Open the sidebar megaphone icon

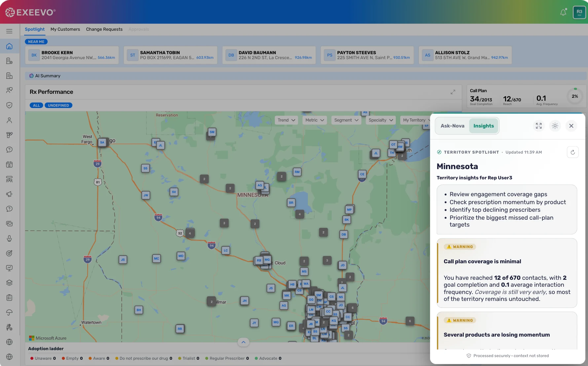click(9, 194)
